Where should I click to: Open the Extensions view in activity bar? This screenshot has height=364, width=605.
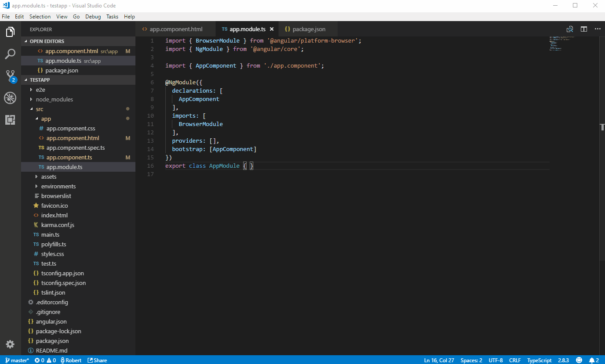[10, 119]
